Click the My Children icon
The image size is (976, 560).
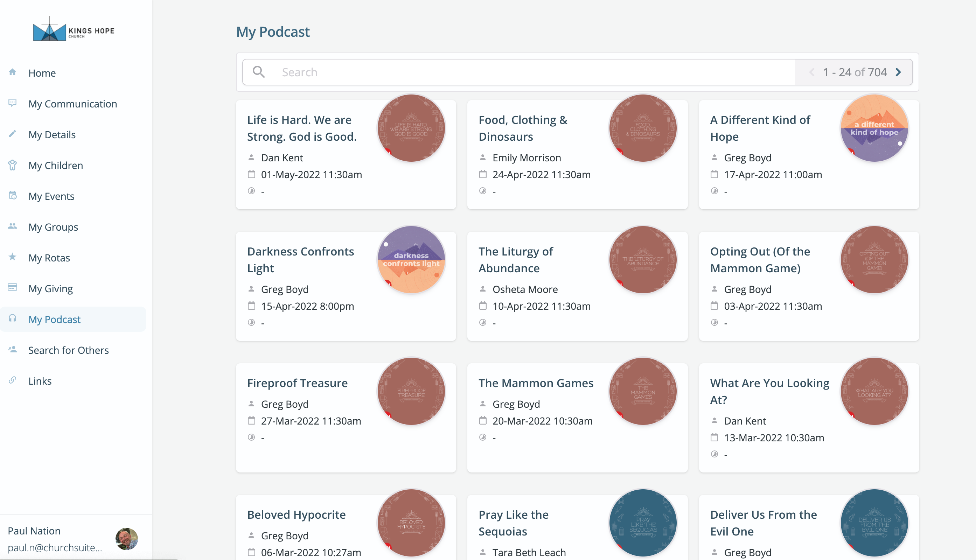[x=12, y=165]
